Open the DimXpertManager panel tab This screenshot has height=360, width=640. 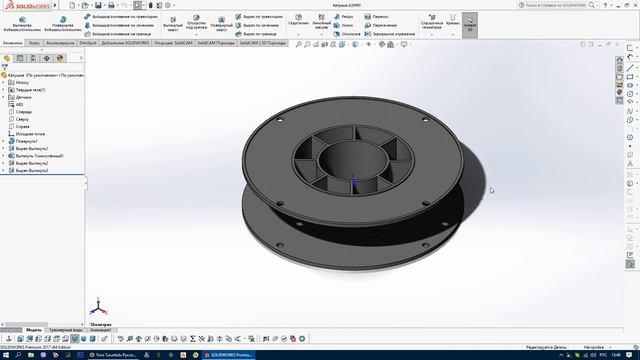47,58
